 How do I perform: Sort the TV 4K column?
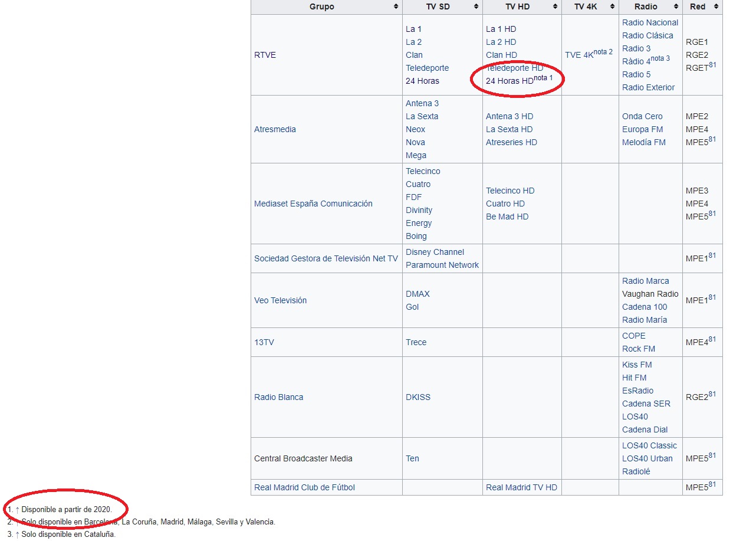click(612, 7)
